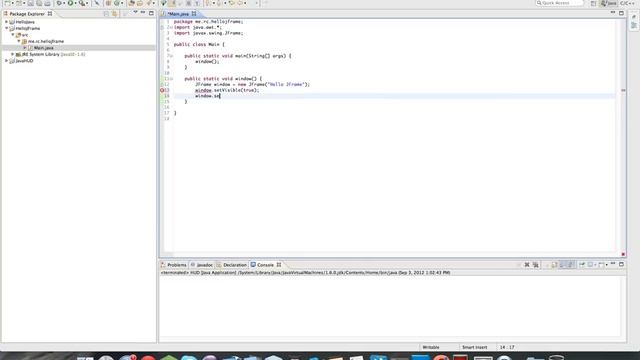Viewport: 640px width, 360px height.
Task: Maximize the editor area
Action: [x=621, y=13]
